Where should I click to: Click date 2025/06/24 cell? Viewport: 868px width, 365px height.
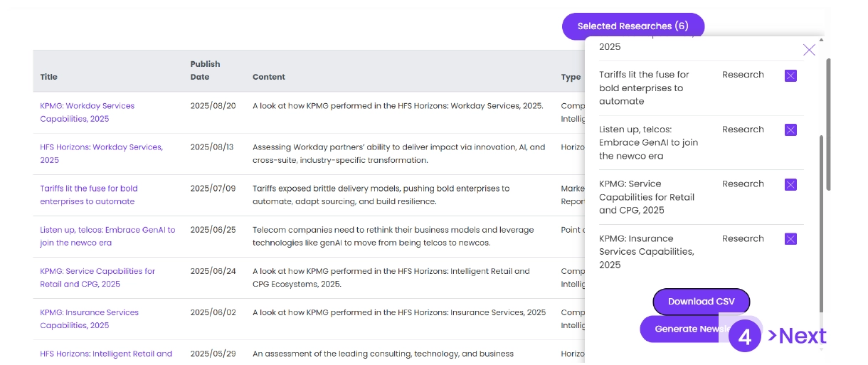coord(213,271)
